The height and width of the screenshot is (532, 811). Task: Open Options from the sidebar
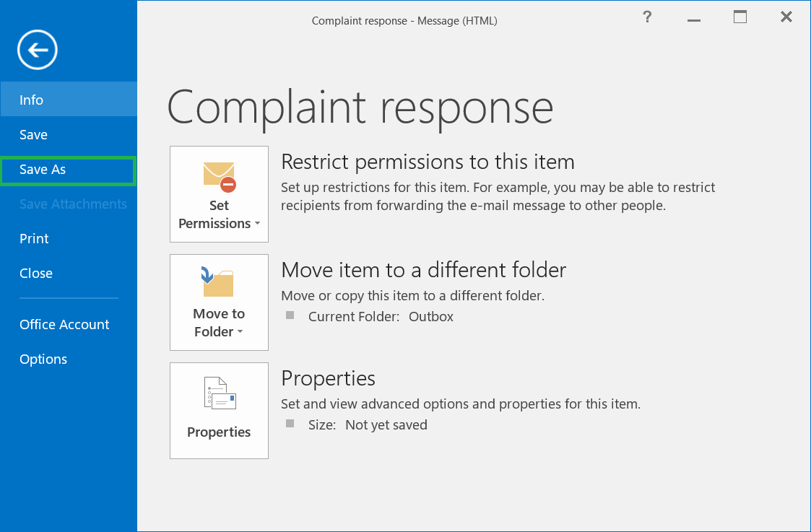(43, 359)
